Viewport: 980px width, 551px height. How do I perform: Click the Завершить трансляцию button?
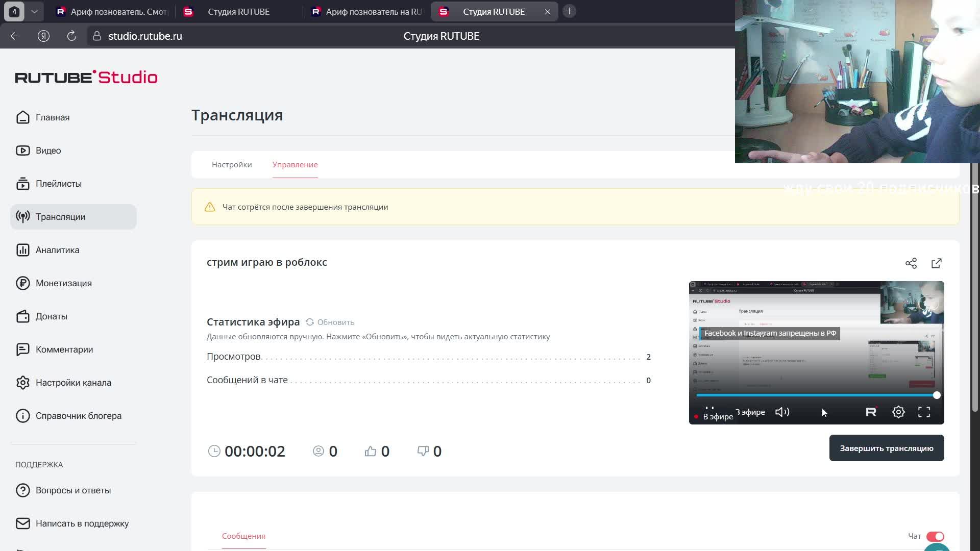point(887,448)
